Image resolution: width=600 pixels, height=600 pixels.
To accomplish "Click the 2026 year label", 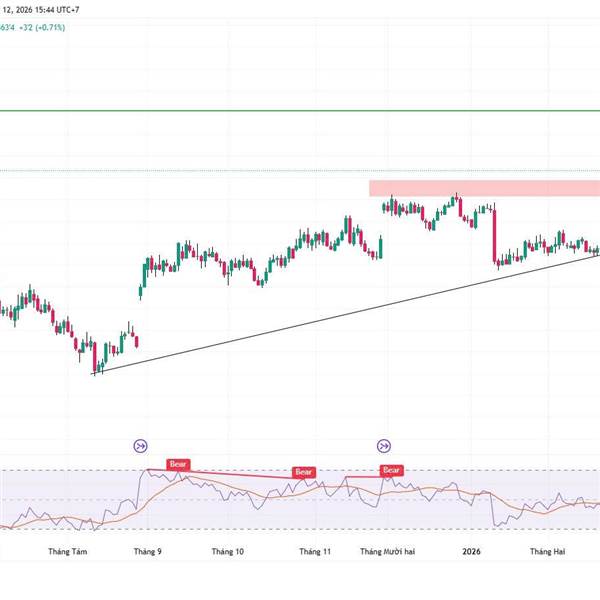I will (x=471, y=551).
